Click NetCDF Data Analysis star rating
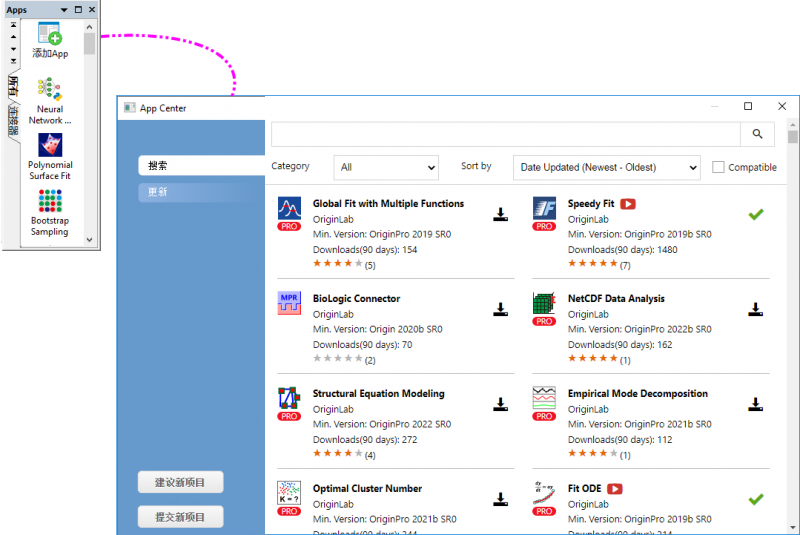This screenshot has width=800, height=535. [593, 359]
